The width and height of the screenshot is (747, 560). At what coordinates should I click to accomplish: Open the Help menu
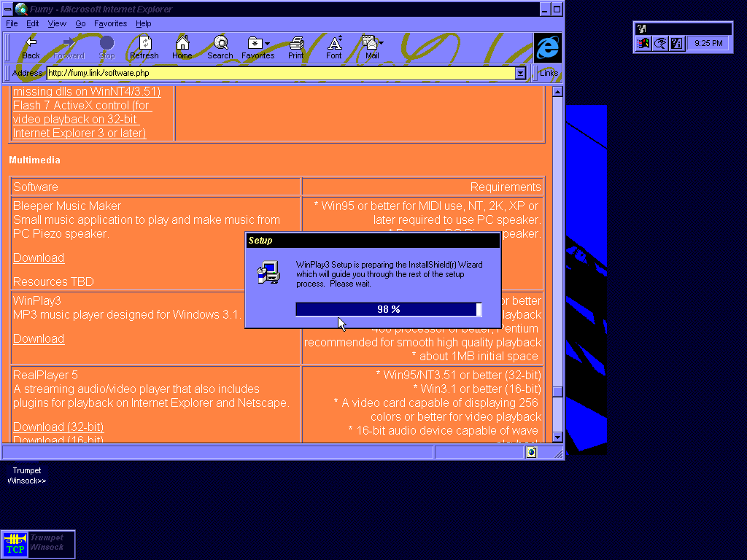point(144,23)
